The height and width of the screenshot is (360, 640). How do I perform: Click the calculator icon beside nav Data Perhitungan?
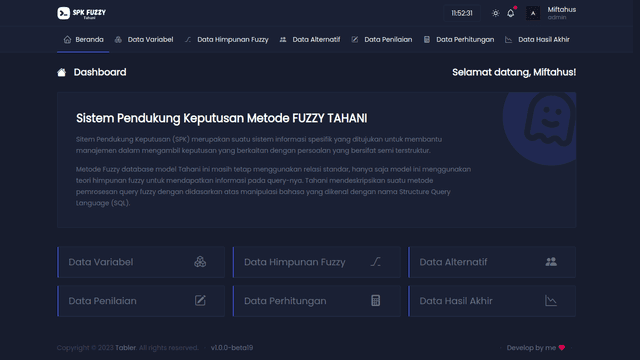point(427,40)
